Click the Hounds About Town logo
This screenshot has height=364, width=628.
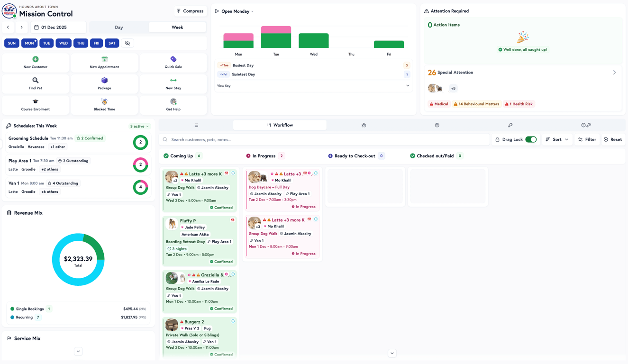click(x=9, y=11)
